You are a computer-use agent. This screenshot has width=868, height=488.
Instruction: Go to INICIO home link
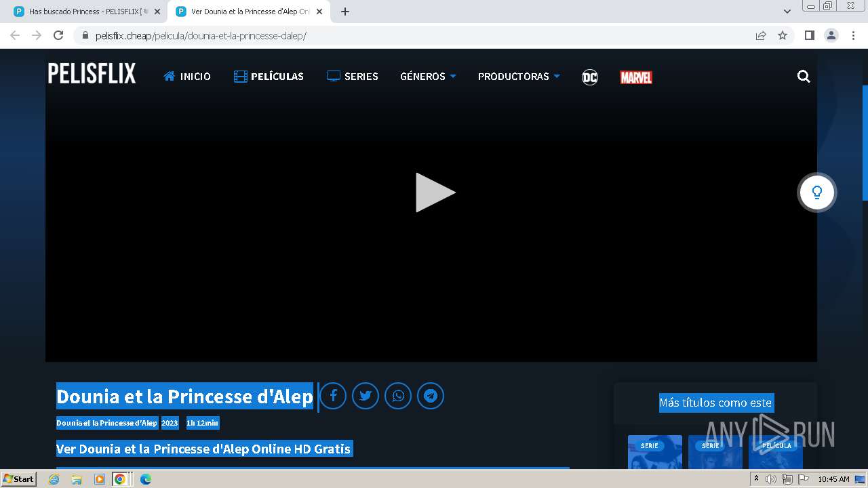187,77
